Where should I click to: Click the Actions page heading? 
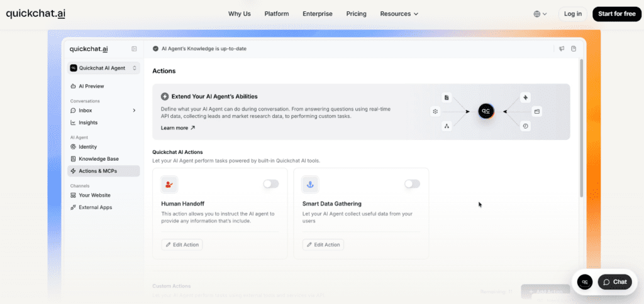(164, 71)
